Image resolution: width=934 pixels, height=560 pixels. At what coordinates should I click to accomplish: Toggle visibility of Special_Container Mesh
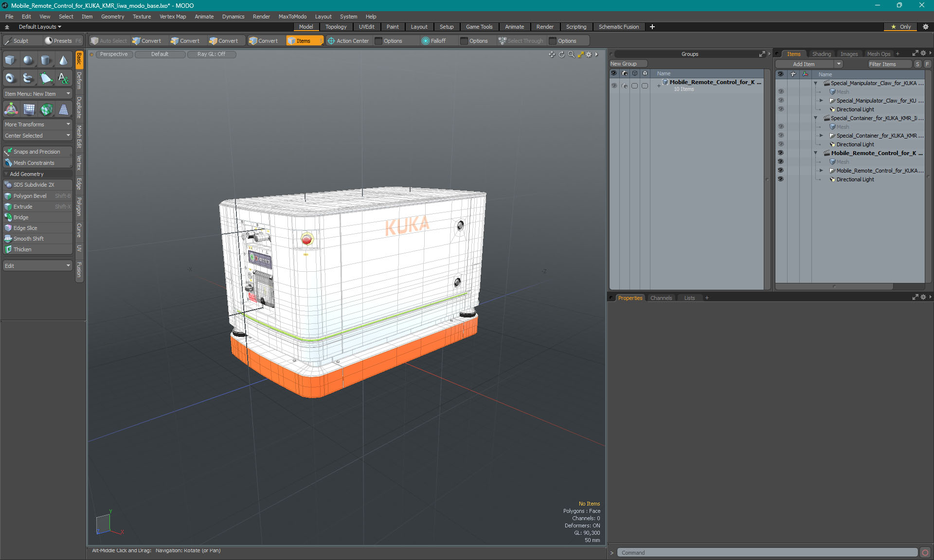pos(781,127)
